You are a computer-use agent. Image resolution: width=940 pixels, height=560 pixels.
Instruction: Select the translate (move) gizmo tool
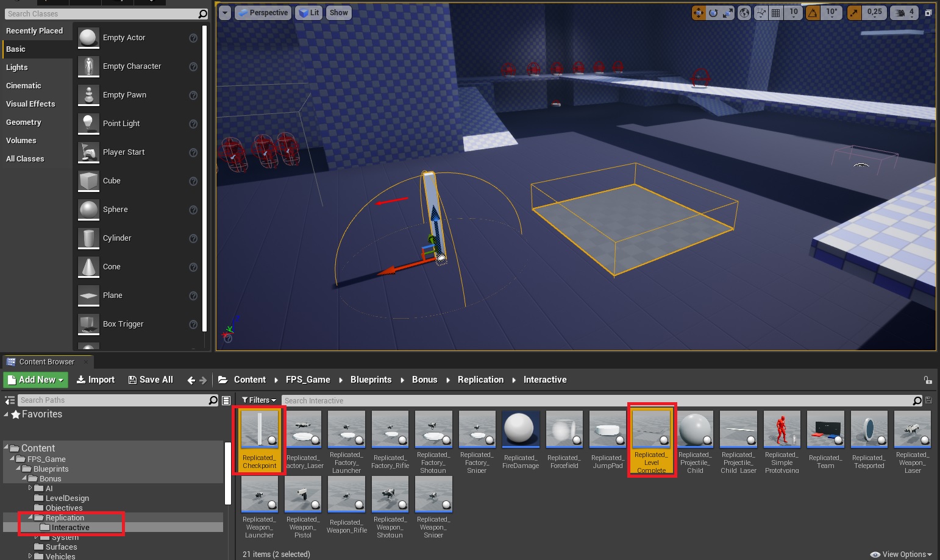click(x=699, y=13)
